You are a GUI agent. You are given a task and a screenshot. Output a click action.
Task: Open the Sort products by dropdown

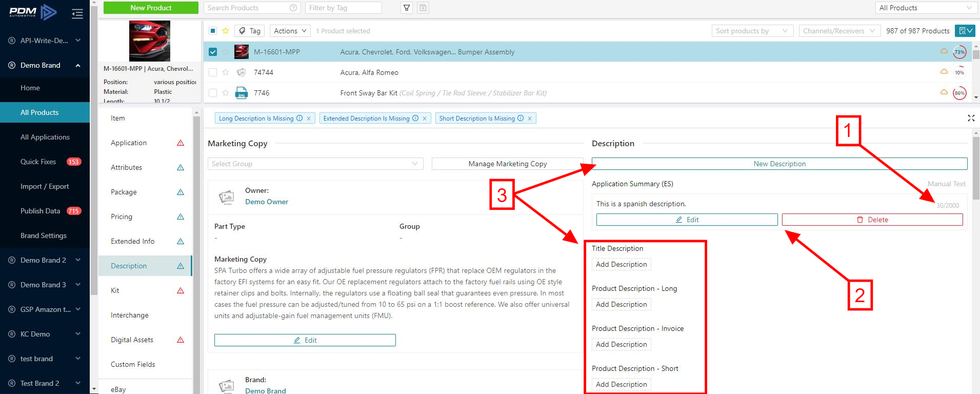[752, 31]
